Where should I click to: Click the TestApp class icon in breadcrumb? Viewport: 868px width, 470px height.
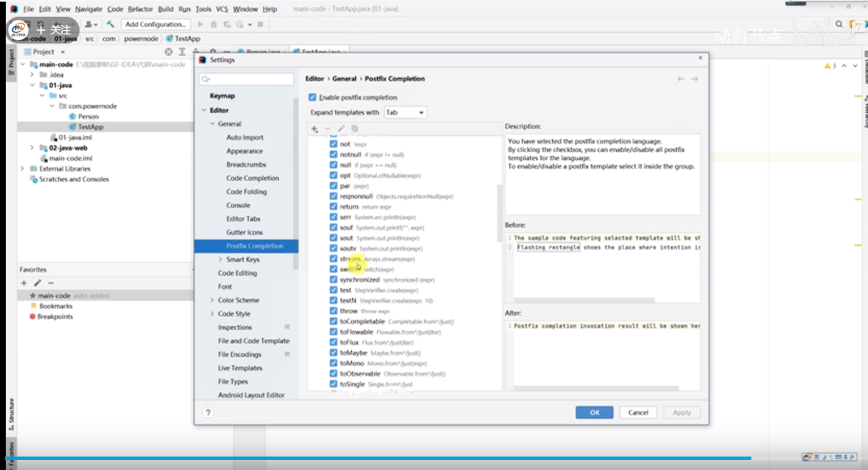[169, 39]
